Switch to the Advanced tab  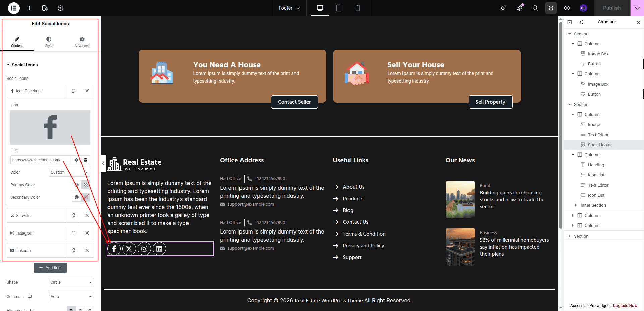pyautogui.click(x=82, y=42)
